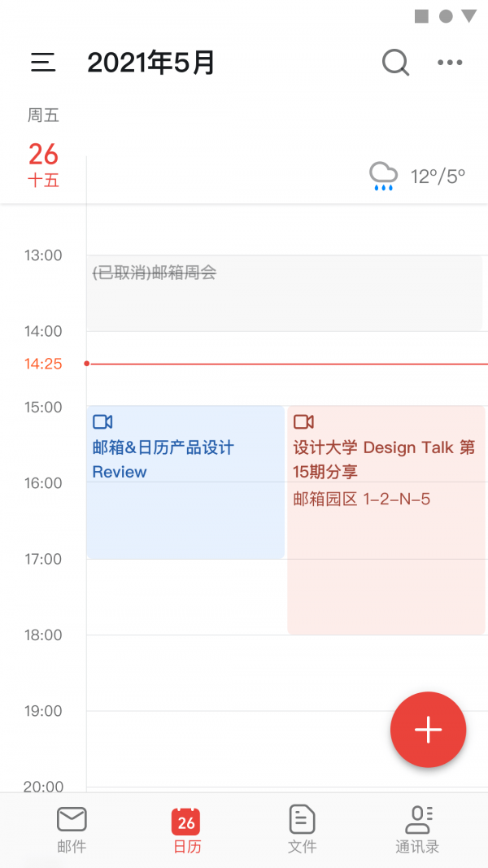Tap the search magnifier icon

point(395,62)
